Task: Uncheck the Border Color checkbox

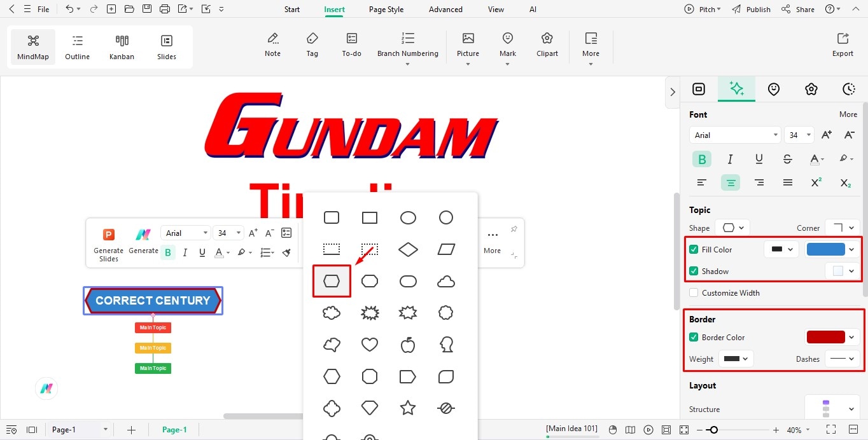Action: [x=694, y=337]
